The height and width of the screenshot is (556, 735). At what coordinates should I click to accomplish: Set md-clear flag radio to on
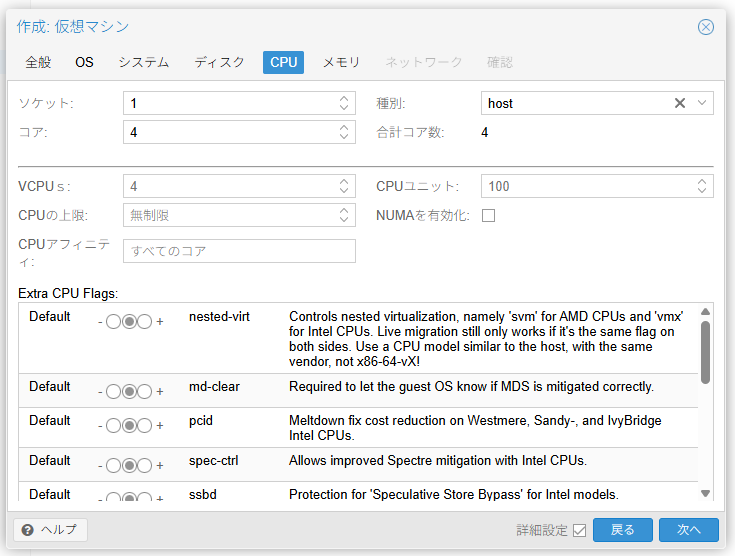pyautogui.click(x=145, y=392)
